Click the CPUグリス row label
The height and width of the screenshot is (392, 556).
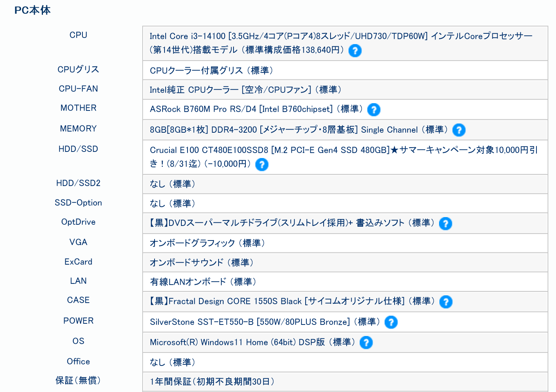click(78, 69)
